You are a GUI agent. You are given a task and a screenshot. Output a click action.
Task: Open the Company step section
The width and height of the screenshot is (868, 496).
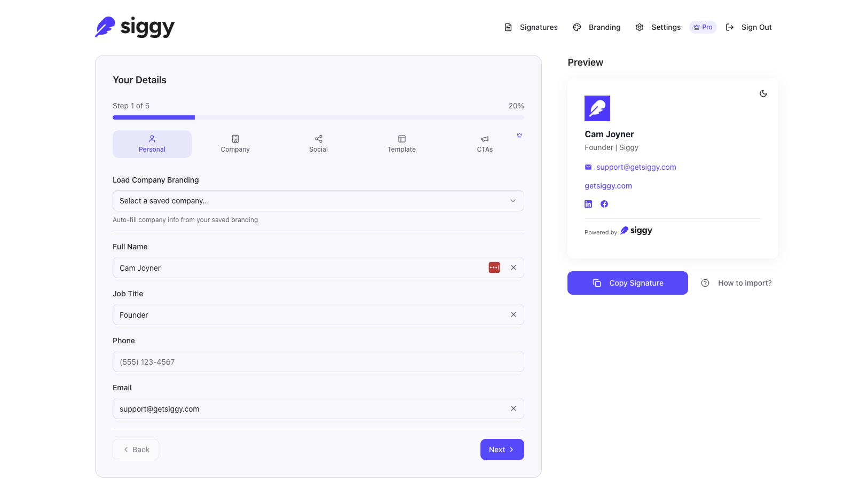tap(235, 144)
